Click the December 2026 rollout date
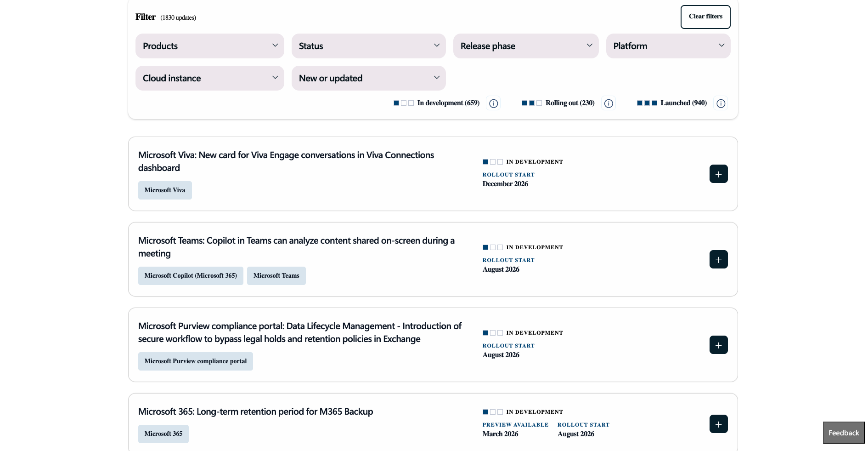 pyautogui.click(x=505, y=184)
